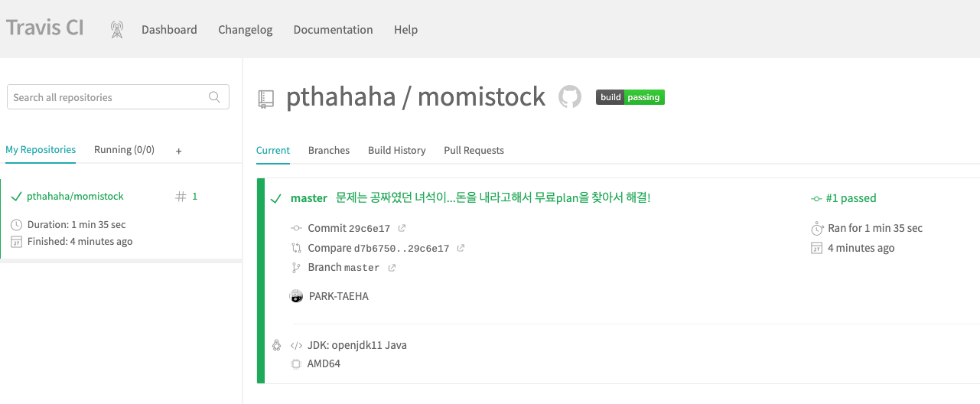Click the code brackets icon by JDK
This screenshot has height=404, width=980.
(x=297, y=345)
